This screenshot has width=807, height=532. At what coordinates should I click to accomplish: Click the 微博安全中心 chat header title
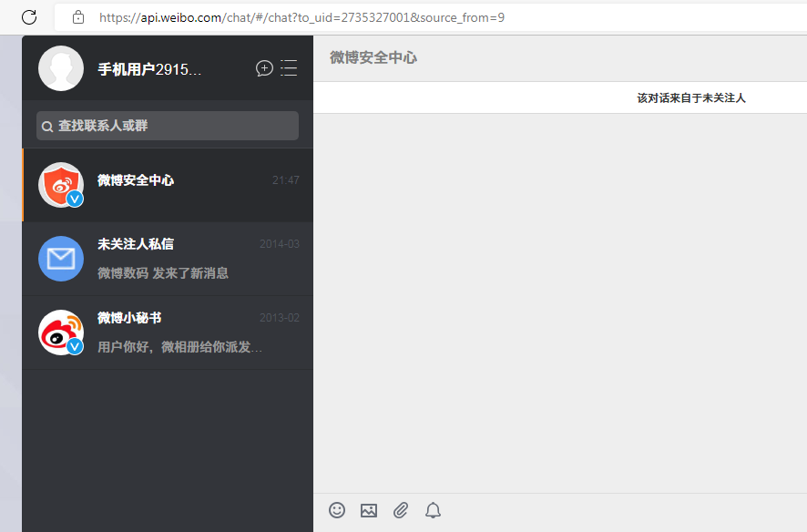point(373,57)
